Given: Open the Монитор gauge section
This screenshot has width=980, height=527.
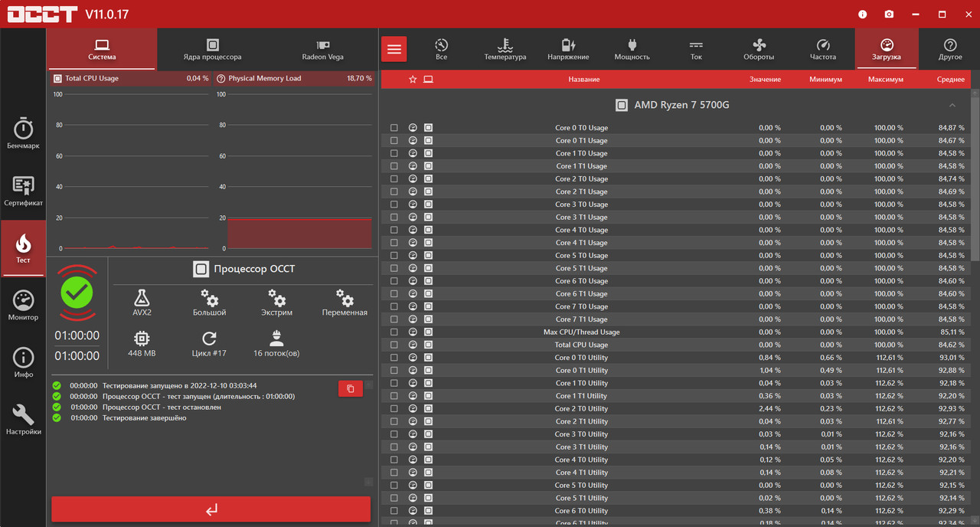Looking at the screenshot, I should (x=23, y=305).
